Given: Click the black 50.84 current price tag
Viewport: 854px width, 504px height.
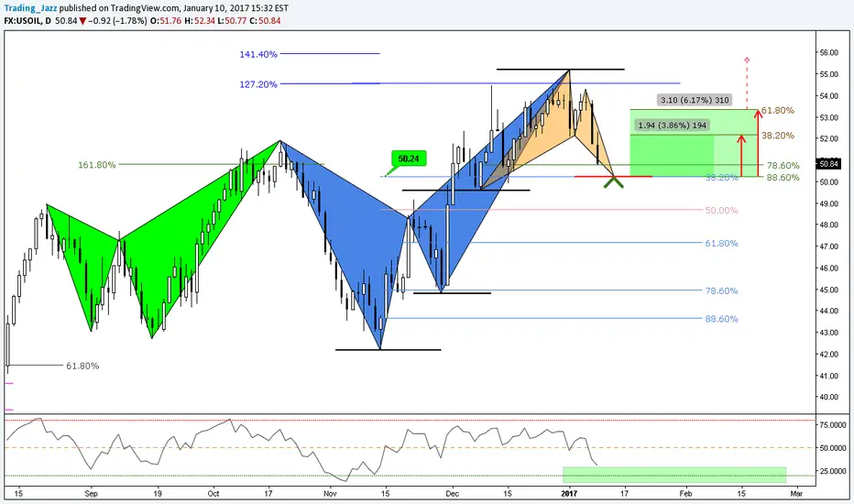Looking at the screenshot, I should tap(829, 163).
